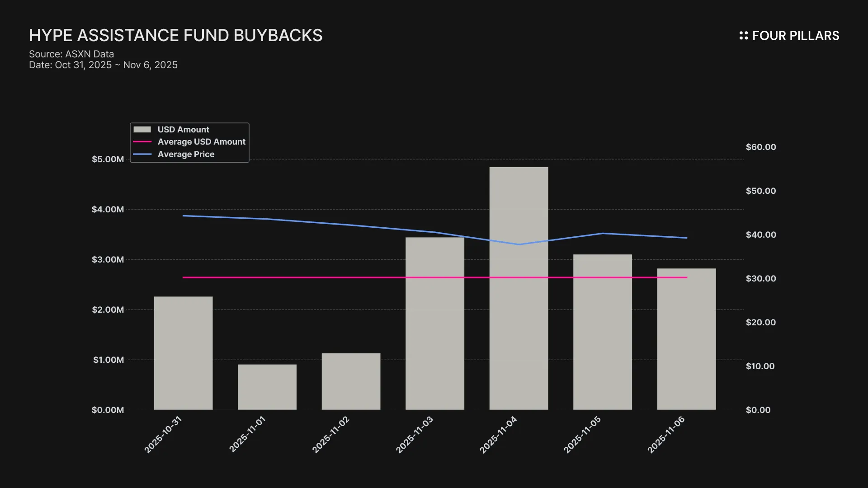Toggle Average Price legend label
The height and width of the screenshot is (488, 868).
point(186,155)
